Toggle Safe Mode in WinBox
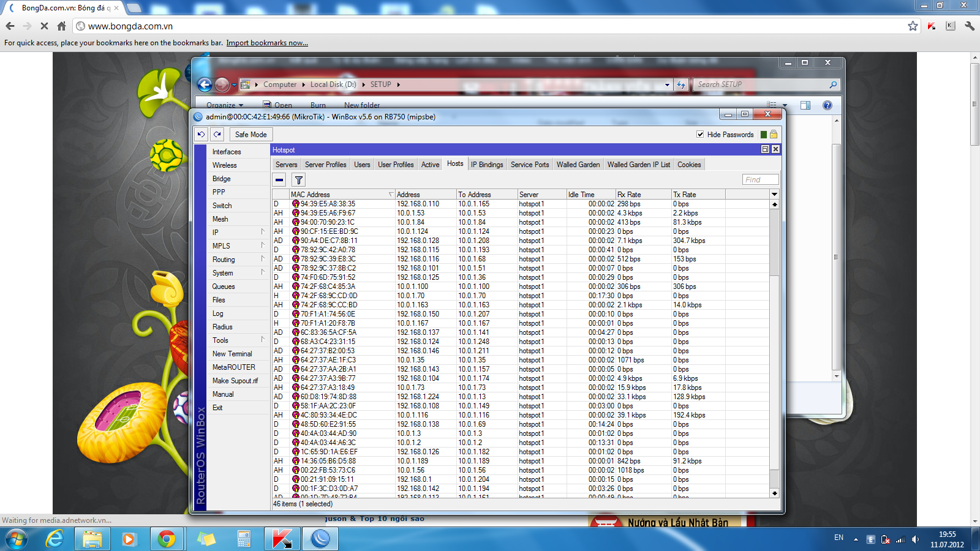980x551 pixels. click(251, 135)
